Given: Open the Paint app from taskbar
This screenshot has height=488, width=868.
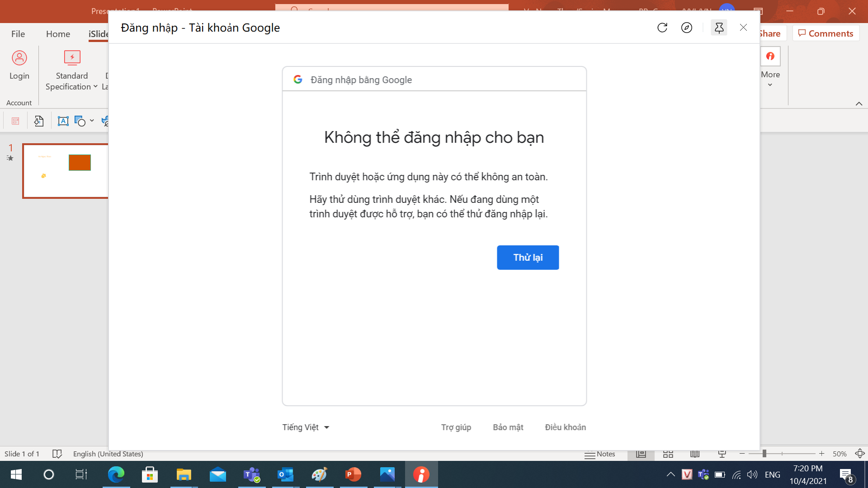Looking at the screenshot, I should (319, 474).
